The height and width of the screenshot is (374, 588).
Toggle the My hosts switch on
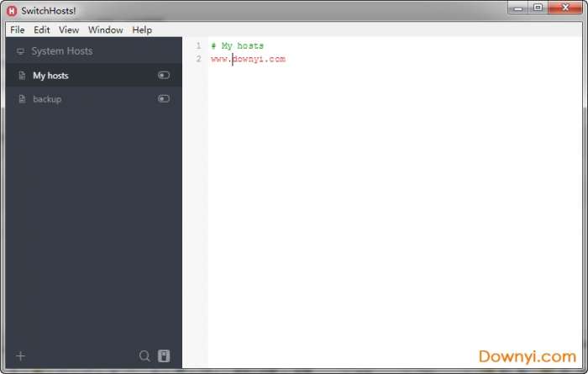pos(164,76)
